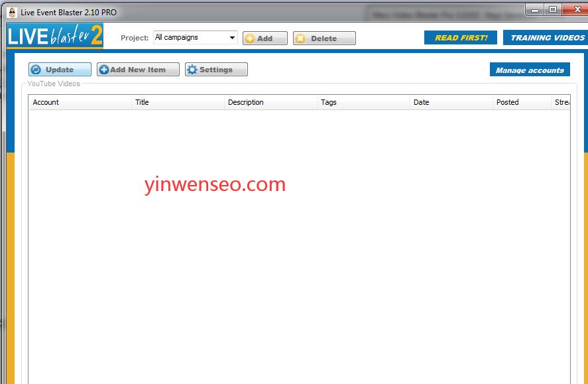Sort by the Tags column header
The height and width of the screenshot is (384, 588).
click(x=363, y=102)
